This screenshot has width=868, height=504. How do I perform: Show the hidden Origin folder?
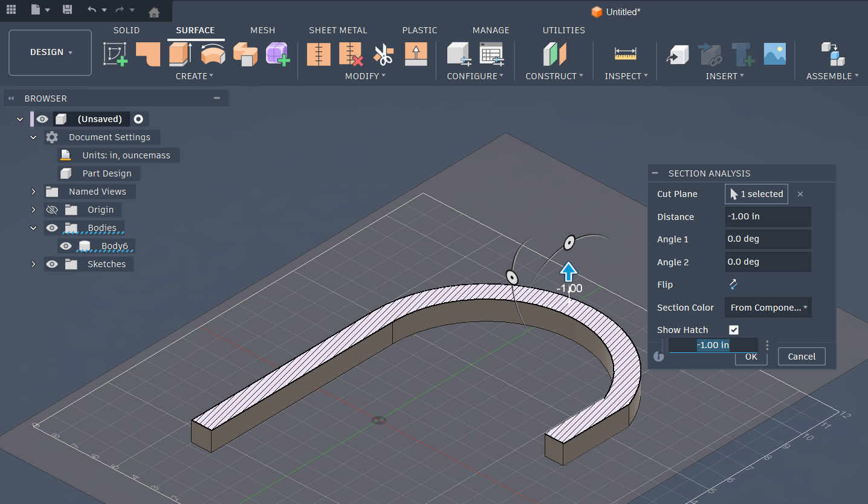(x=52, y=210)
